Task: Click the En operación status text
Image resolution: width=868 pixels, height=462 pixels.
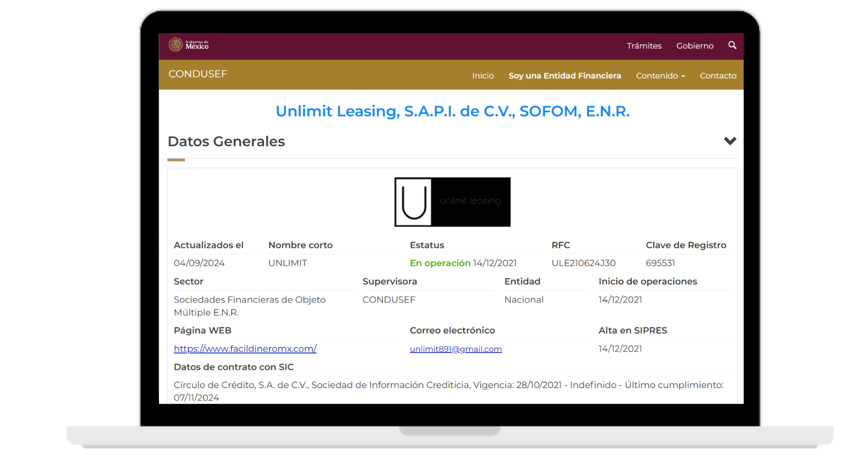Action: click(x=440, y=262)
